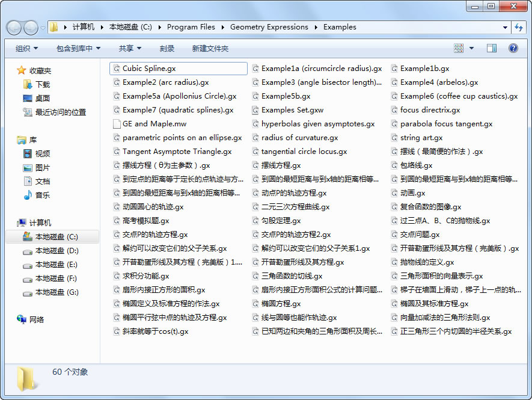Click the refresh button beside address bar

[x=518, y=27]
